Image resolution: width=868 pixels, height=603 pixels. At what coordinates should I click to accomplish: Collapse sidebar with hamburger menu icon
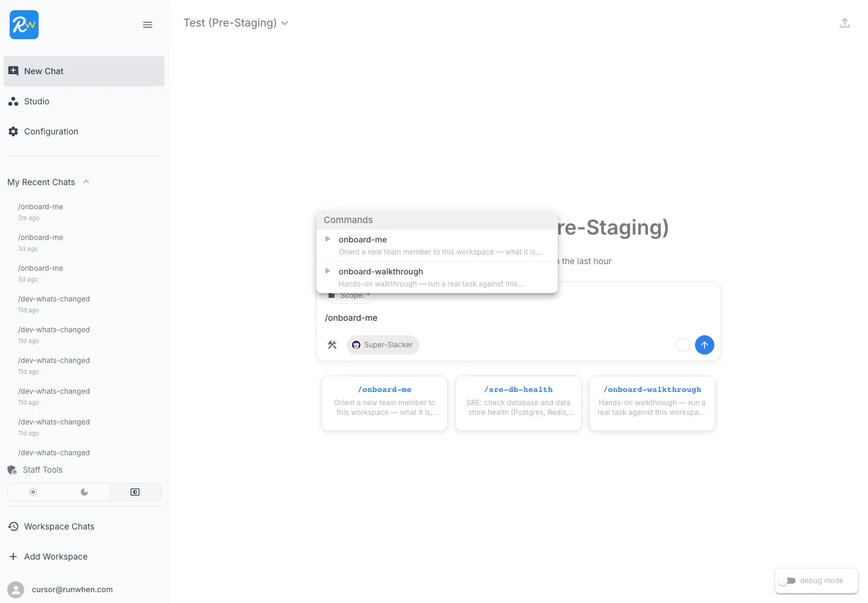click(148, 25)
